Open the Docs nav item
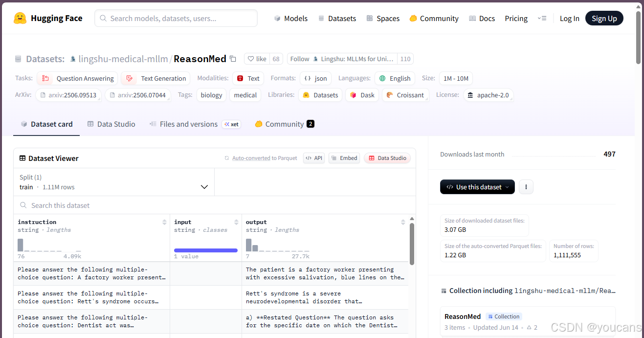Screen dimensions: 644x338 click(x=482, y=19)
